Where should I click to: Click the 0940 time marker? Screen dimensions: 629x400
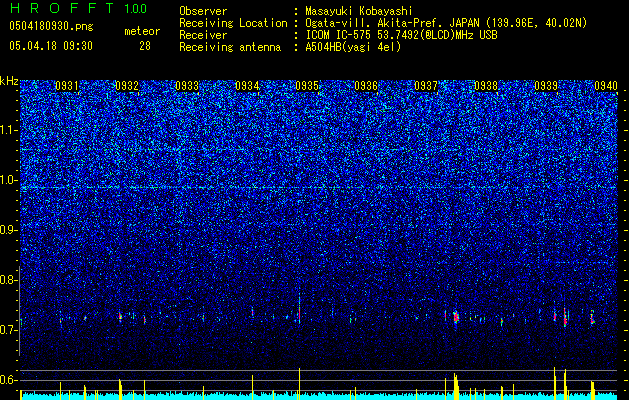[606, 86]
